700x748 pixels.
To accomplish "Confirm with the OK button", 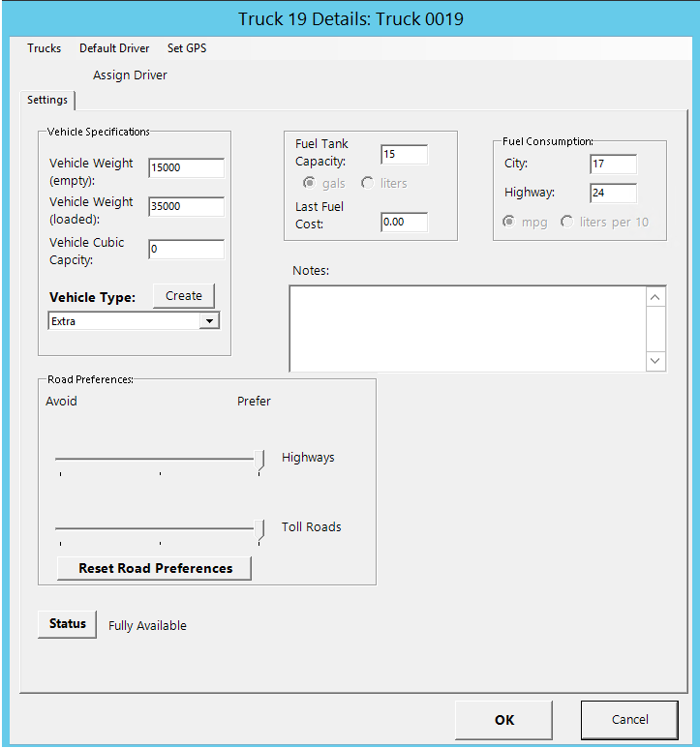I will (x=503, y=720).
